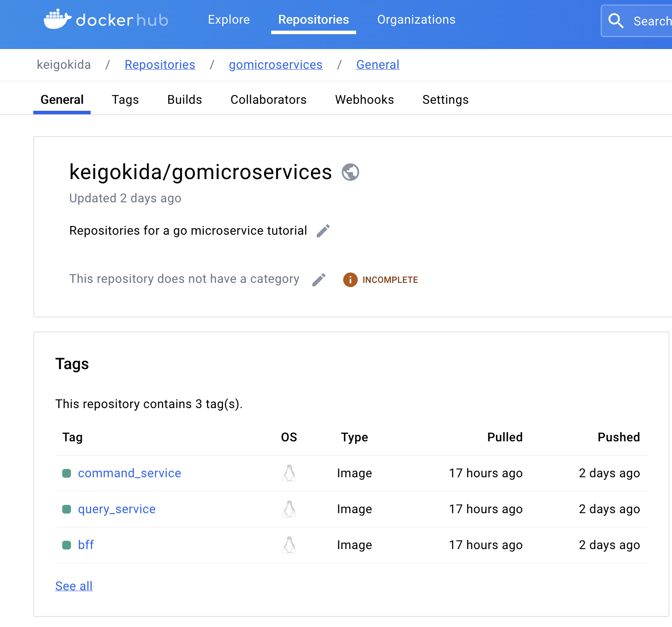Edit the repository description with pencil icon
The height and width of the screenshot is (627, 672).
pos(323,231)
